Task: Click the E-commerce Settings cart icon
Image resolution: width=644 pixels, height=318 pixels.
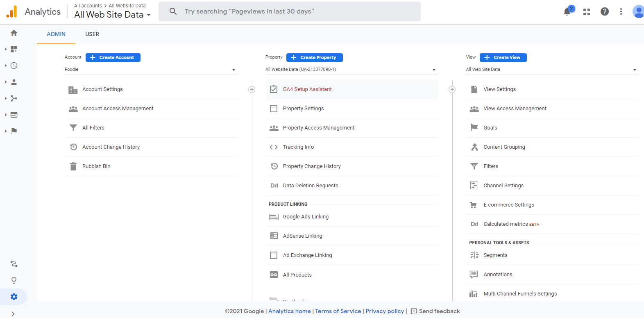Action: [x=474, y=205]
